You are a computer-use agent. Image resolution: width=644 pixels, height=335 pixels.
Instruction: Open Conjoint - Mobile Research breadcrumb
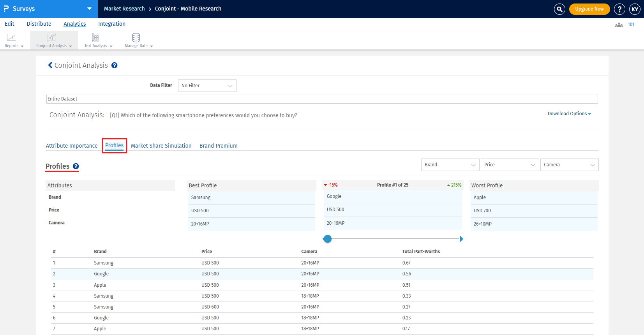tap(188, 9)
